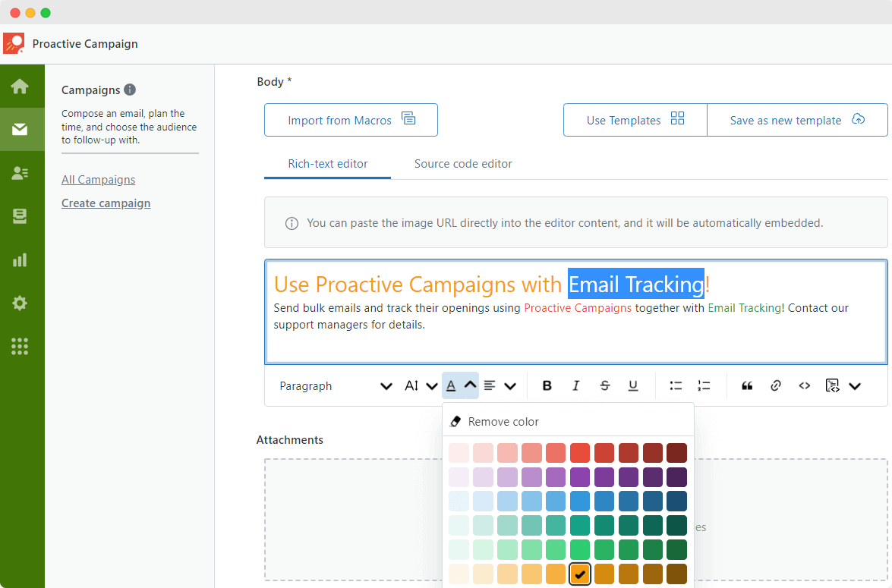
Task: Open the templates stack sidebar icon
Action: 20,216
